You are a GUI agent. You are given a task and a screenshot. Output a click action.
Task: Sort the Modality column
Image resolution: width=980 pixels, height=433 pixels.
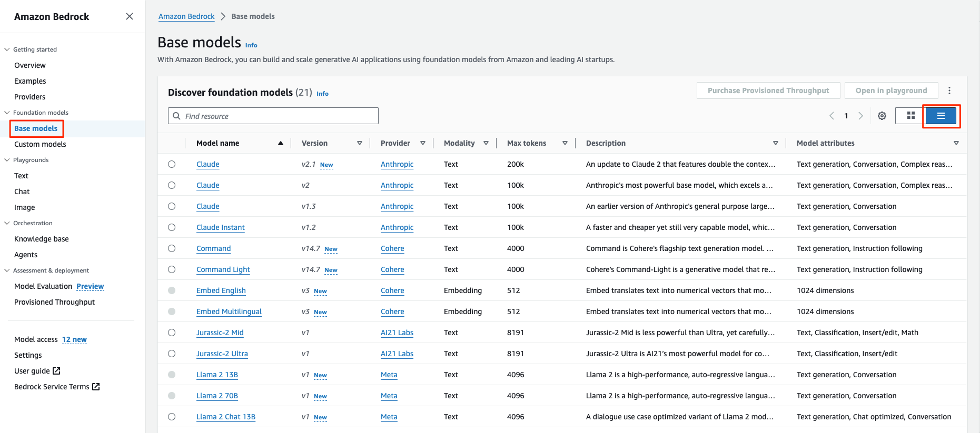tap(486, 143)
